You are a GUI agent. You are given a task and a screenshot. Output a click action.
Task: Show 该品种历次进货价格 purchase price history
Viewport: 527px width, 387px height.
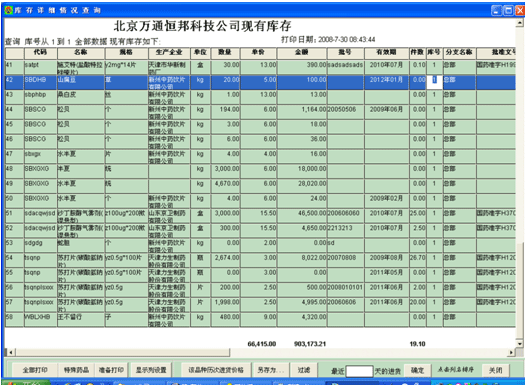click(216, 370)
